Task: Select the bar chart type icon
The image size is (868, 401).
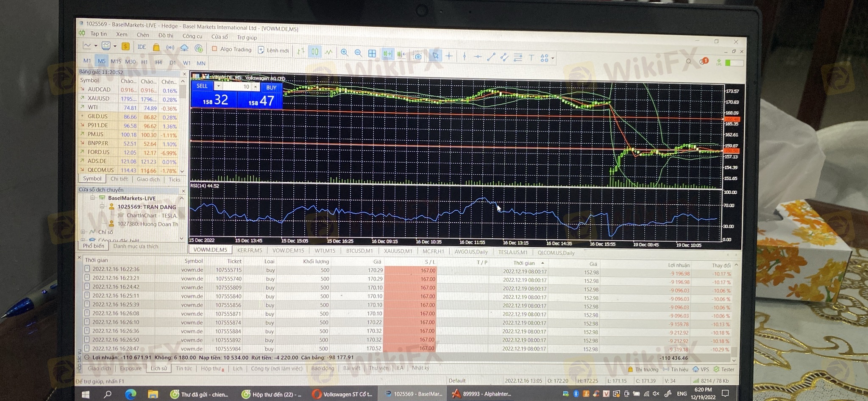Action: [300, 51]
